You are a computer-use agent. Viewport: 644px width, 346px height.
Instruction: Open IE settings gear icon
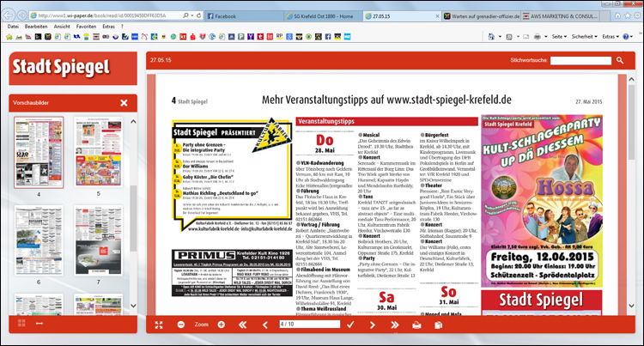click(637, 15)
